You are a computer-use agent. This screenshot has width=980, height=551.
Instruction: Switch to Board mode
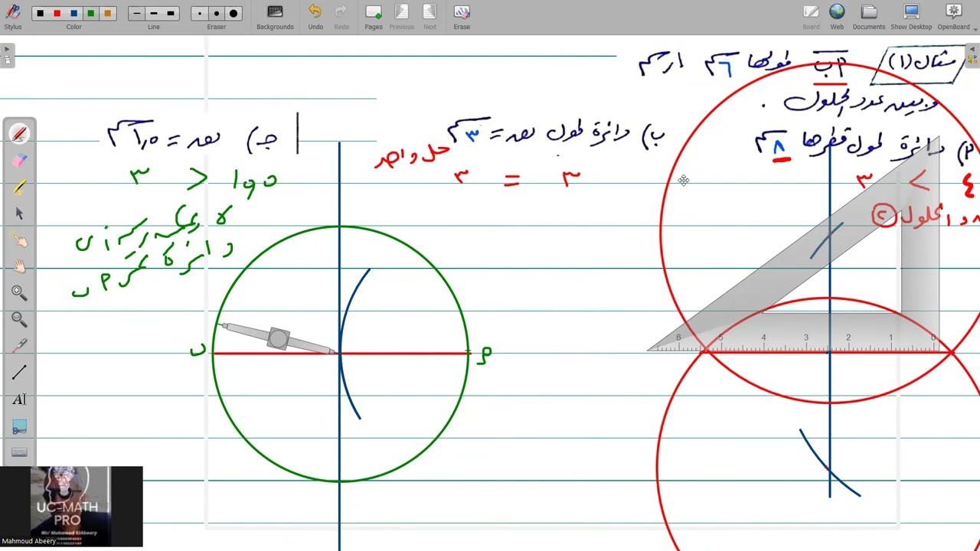click(x=811, y=17)
